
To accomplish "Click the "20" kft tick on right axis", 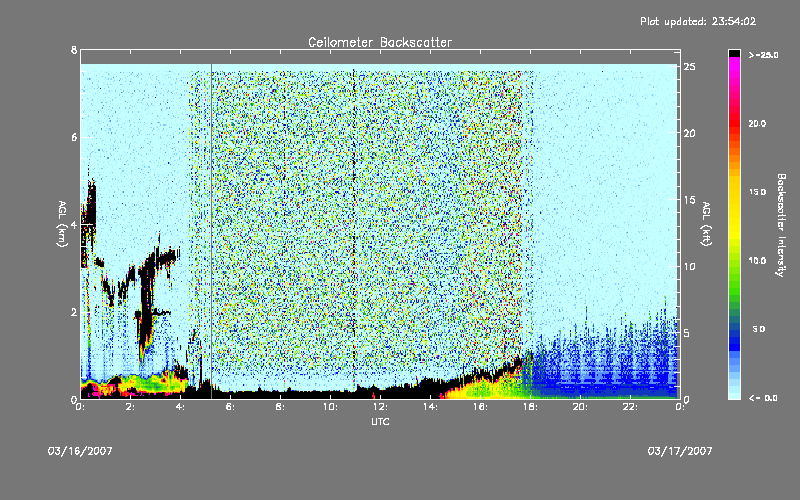I will 689,133.
